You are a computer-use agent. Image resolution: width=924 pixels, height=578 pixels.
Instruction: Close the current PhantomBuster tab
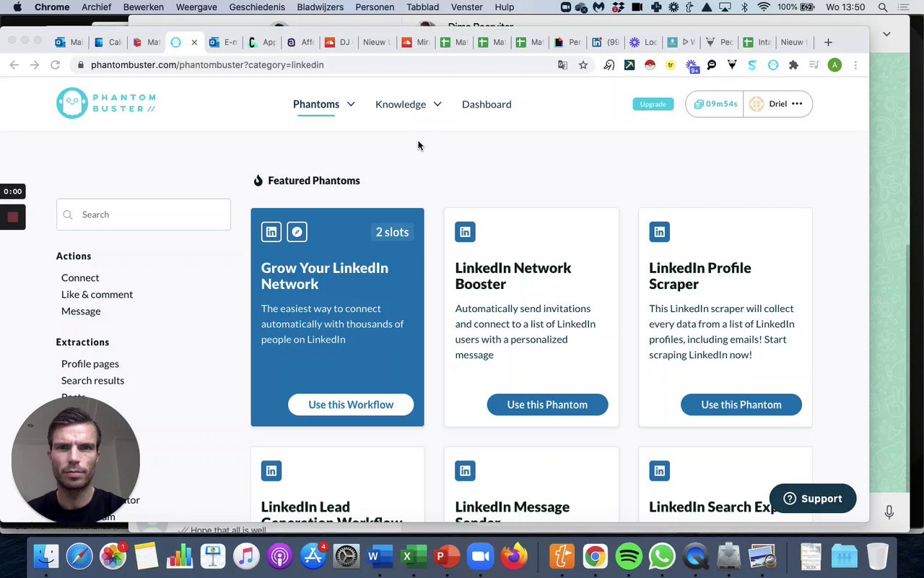(194, 42)
